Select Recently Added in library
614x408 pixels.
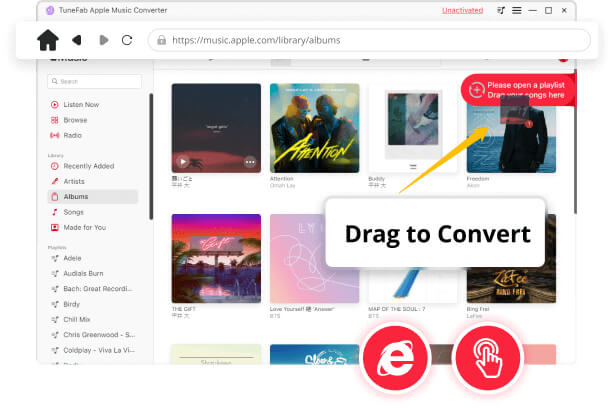(x=88, y=166)
